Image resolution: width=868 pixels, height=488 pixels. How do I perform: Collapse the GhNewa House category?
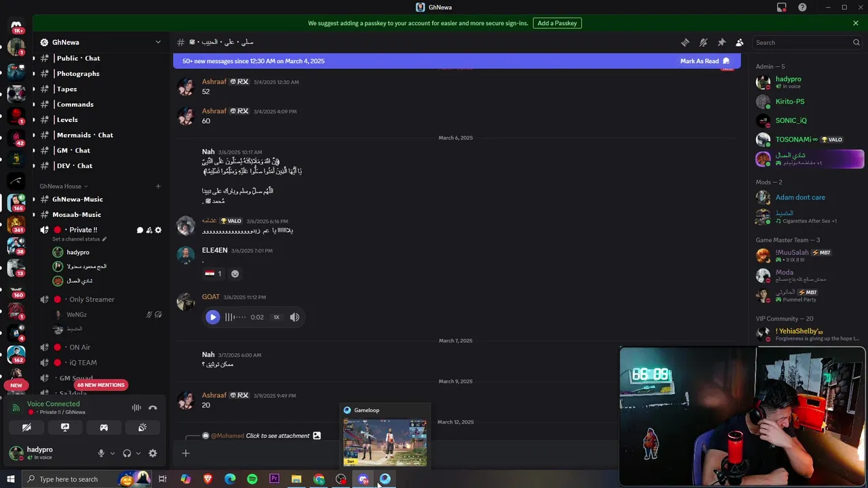click(x=63, y=186)
